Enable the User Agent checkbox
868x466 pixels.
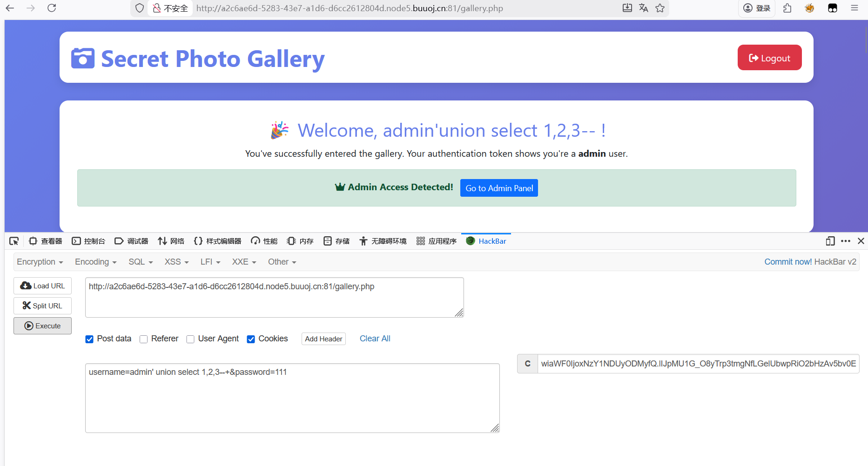click(190, 339)
